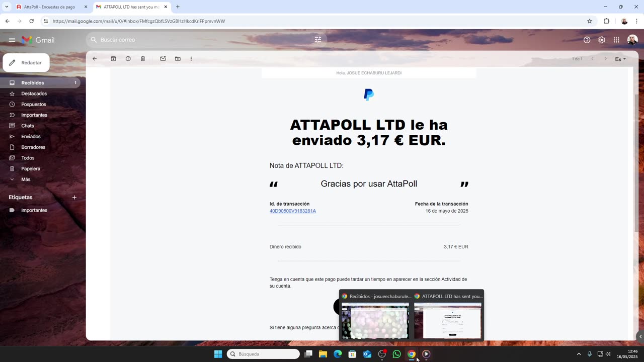Open WhatsApp from taskbar
Image resolution: width=644 pixels, height=362 pixels.
[396, 354]
